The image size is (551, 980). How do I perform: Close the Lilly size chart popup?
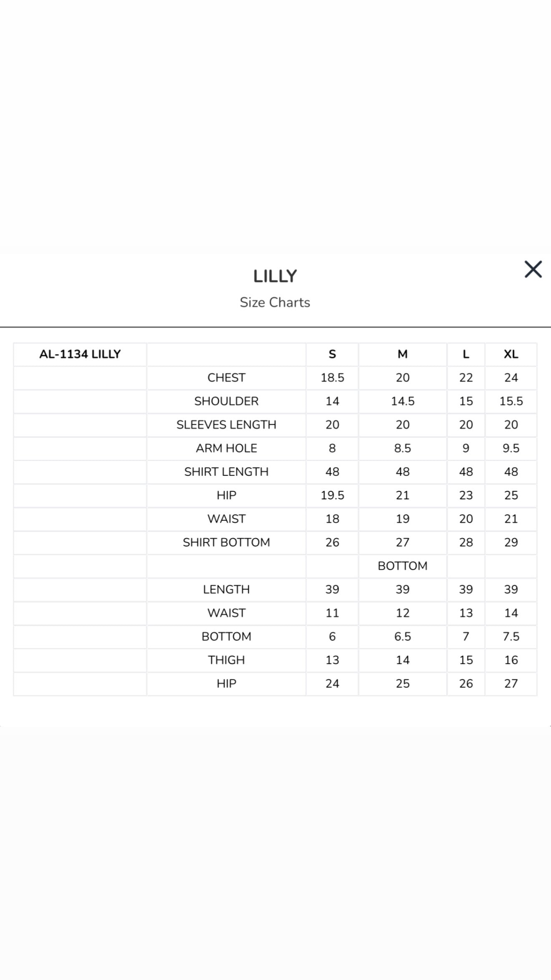pyautogui.click(x=533, y=269)
